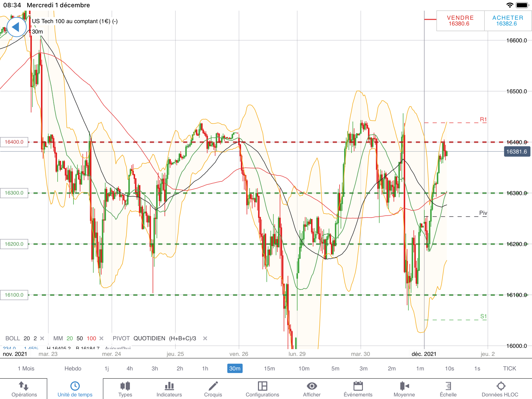532x399 pixels.
Task: Switch to the 4h timeframe
Action: (x=130, y=368)
